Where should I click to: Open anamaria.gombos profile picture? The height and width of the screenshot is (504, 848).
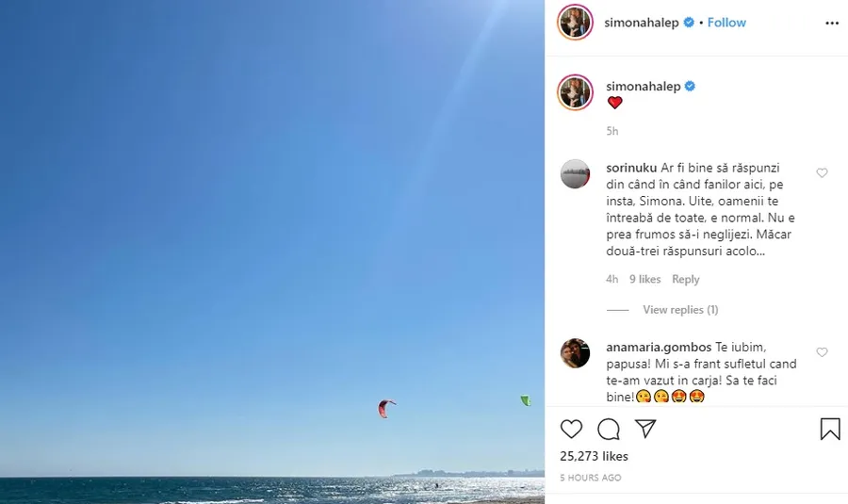pos(575,353)
